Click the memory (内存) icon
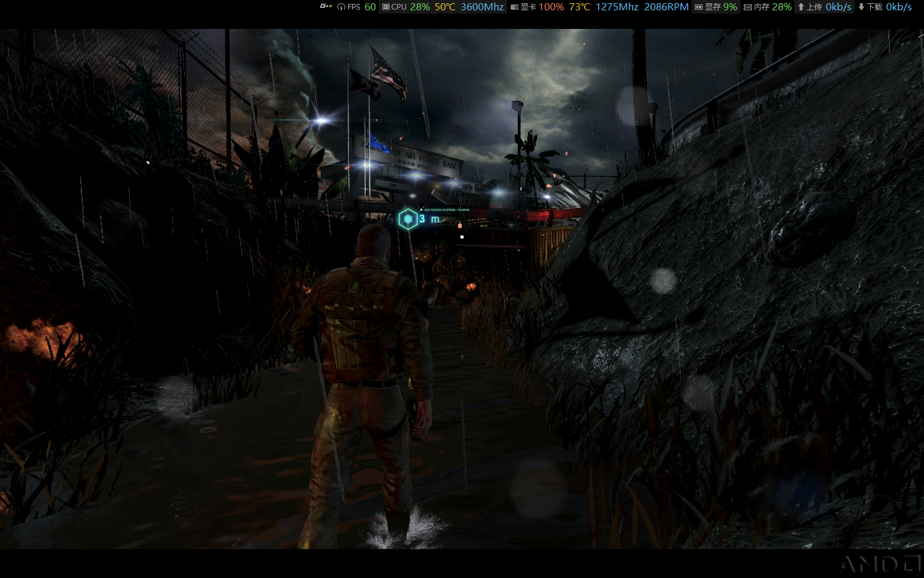 pyautogui.click(x=748, y=7)
